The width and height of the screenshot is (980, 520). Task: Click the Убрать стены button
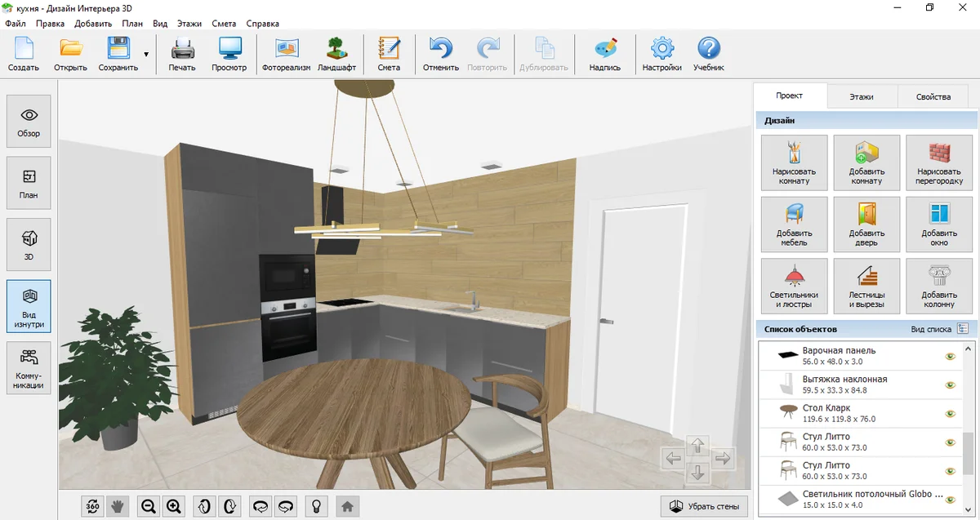[x=703, y=507]
